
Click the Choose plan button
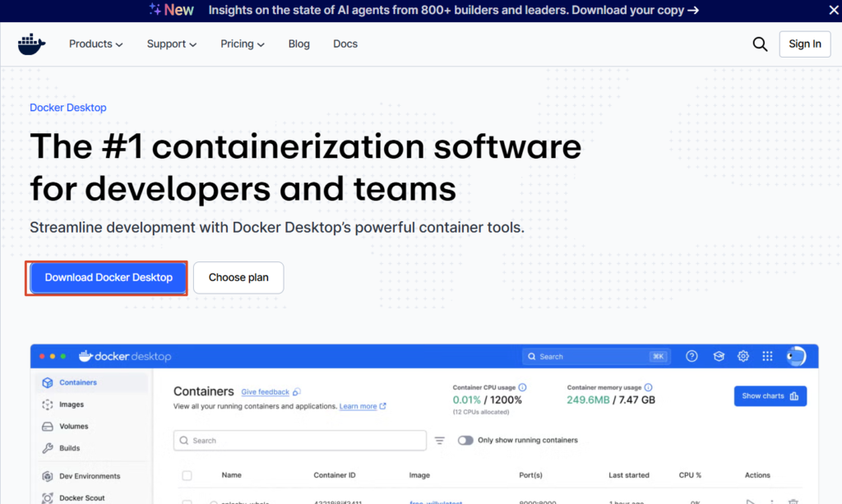pos(238,278)
